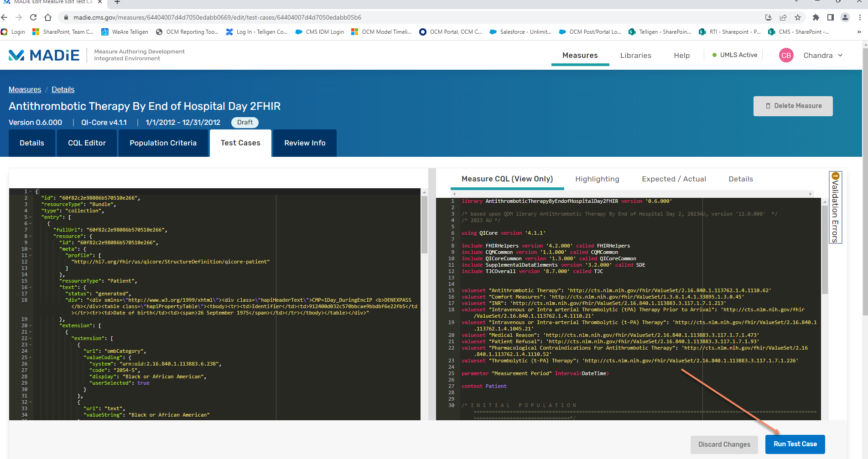This screenshot has width=868, height=459.
Task: Click the browser address bar URL
Action: coord(217,17)
